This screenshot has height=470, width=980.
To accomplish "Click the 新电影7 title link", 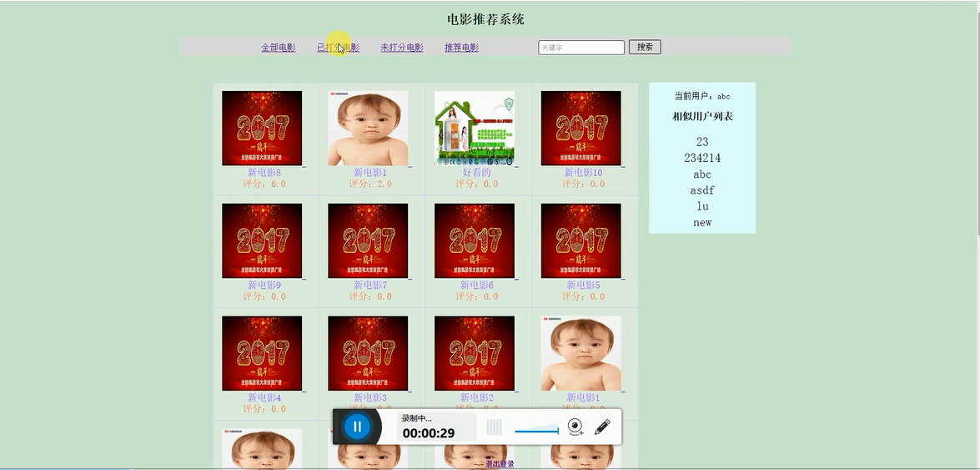I will tap(370, 286).
